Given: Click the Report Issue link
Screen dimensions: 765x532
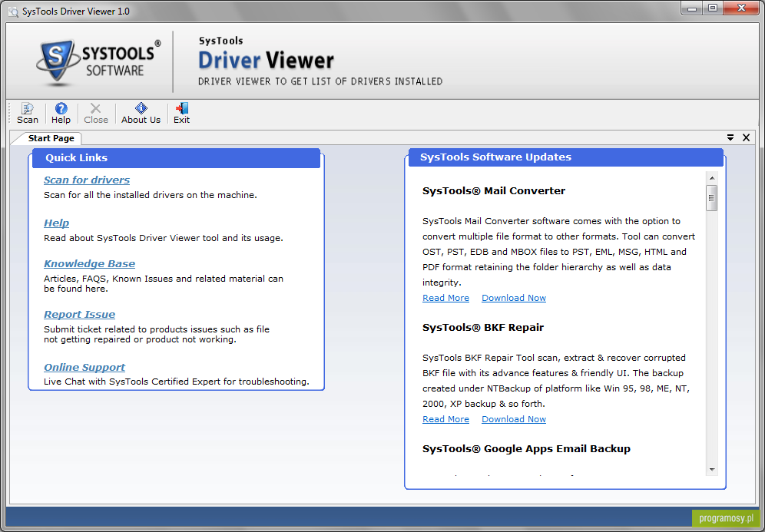Looking at the screenshot, I should [80, 315].
